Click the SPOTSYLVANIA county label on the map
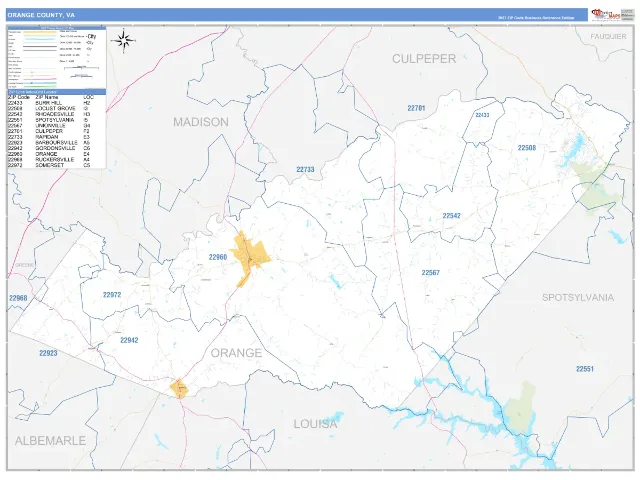 point(578,297)
